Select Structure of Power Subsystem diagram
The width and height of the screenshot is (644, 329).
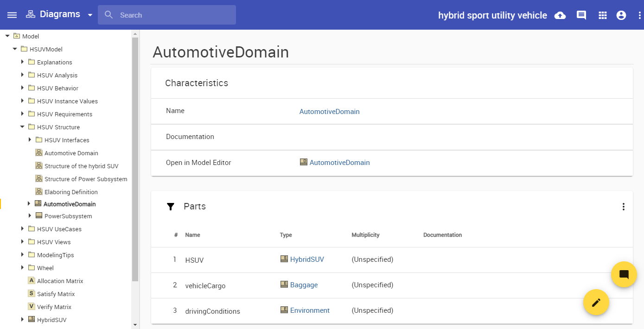tap(85, 179)
